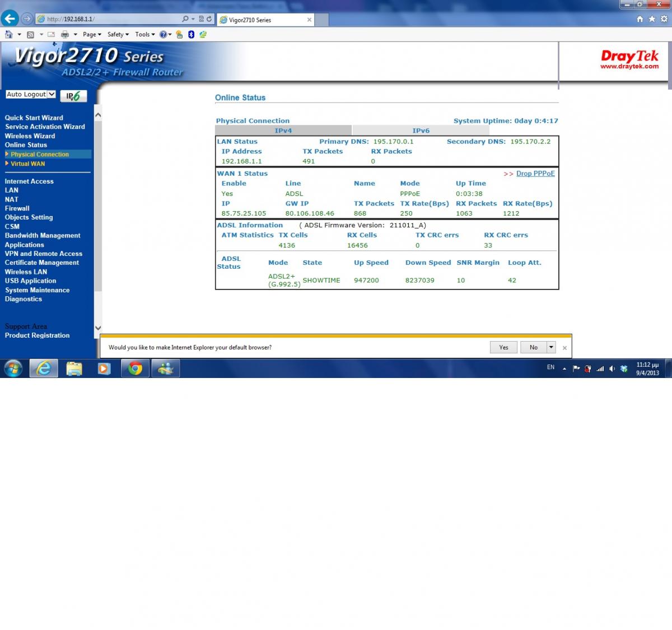Click sidebar scrollbar up arrow
The image size is (672, 630).
pyautogui.click(x=98, y=115)
